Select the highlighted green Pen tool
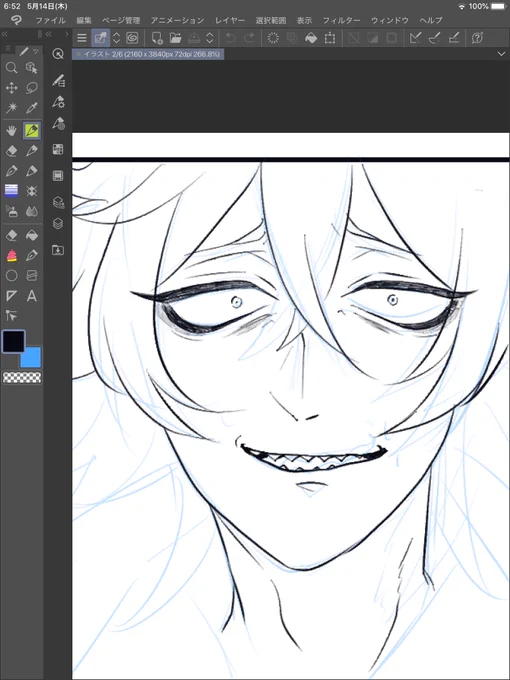The height and width of the screenshot is (680, 510). pos(32,130)
